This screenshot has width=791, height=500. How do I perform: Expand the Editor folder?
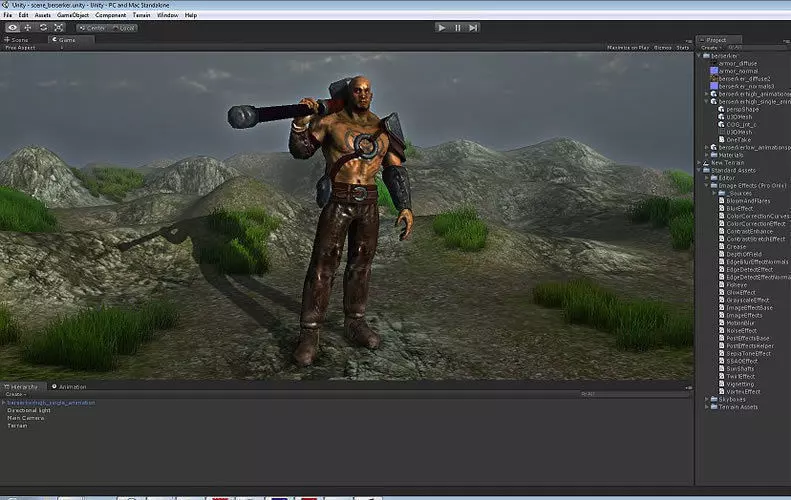707,178
